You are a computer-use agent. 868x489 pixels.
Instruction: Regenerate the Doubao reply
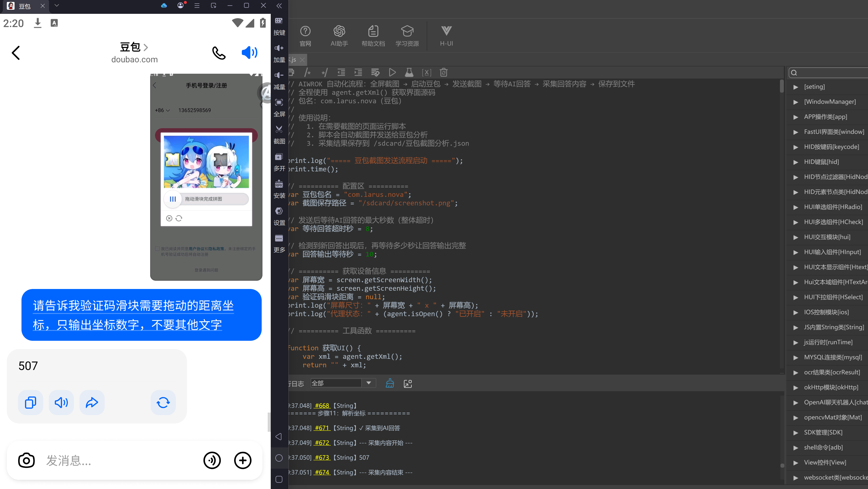pos(163,402)
